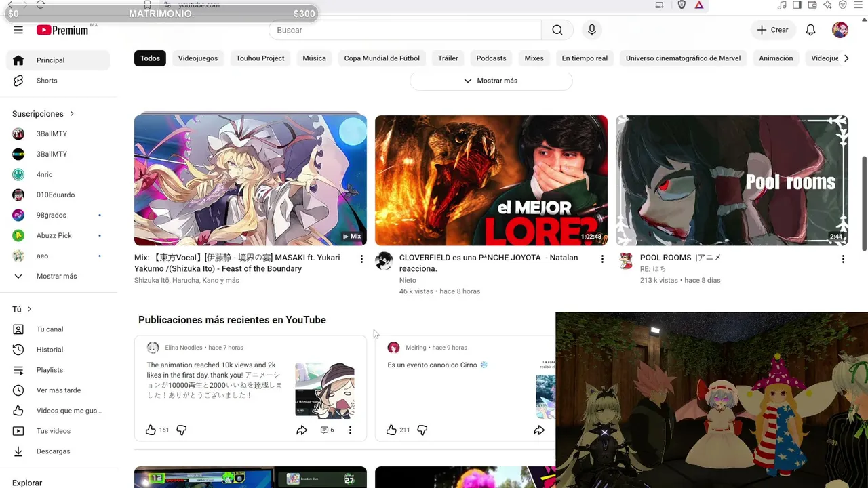The image size is (868, 488).
Task: Like the Elina Noodles post
Action: [x=151, y=430]
